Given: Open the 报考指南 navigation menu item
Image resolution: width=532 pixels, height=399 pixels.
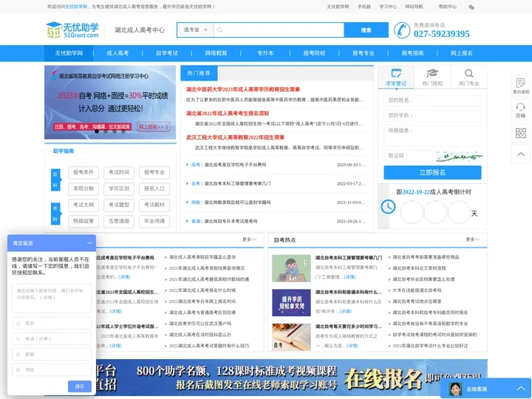Looking at the screenshot, I should click(x=412, y=53).
